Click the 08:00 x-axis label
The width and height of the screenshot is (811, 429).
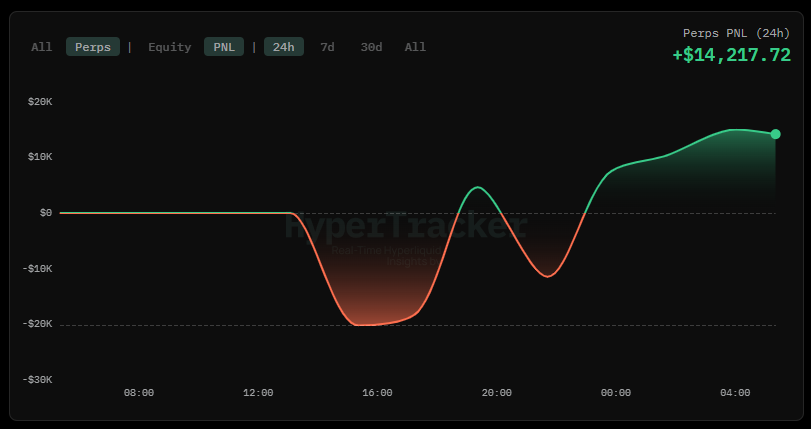coord(139,393)
